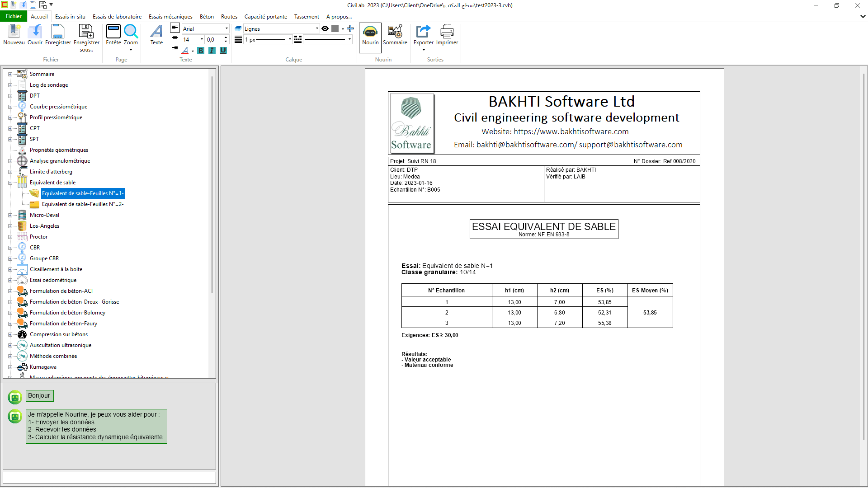
Task: Click the tree panel vertical scrollbar
Action: (x=212, y=185)
